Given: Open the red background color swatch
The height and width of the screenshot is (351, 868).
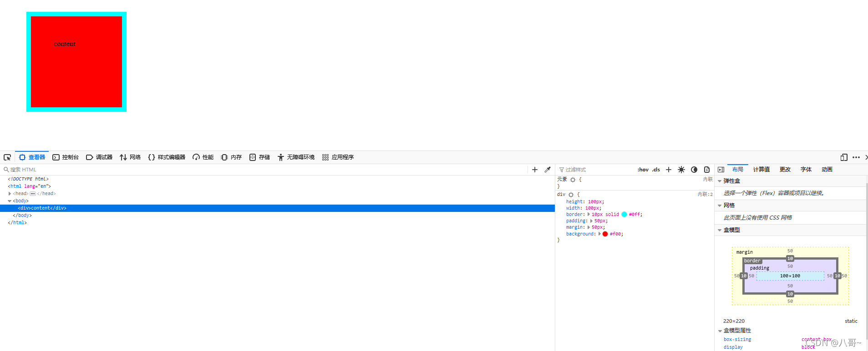Looking at the screenshot, I should tap(605, 234).
